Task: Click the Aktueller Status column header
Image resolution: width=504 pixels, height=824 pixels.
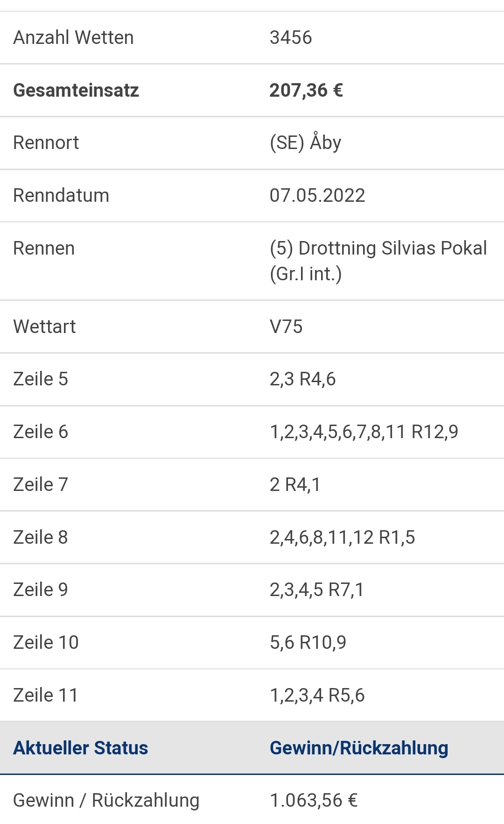Action: click(x=81, y=748)
